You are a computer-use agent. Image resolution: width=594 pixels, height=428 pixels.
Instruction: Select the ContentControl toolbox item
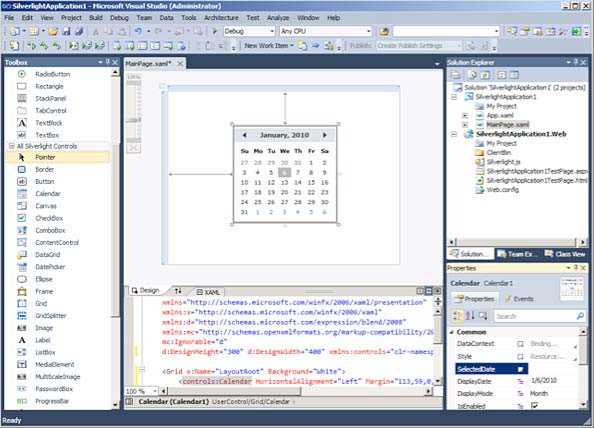pos(57,242)
